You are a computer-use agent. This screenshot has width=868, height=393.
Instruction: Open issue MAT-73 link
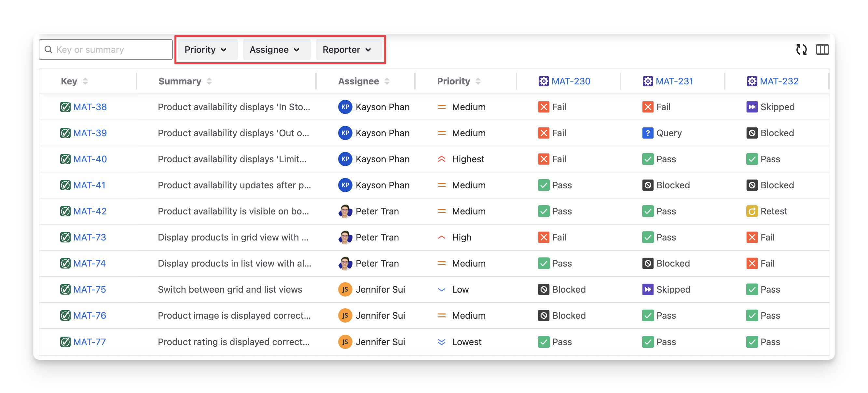(x=90, y=237)
